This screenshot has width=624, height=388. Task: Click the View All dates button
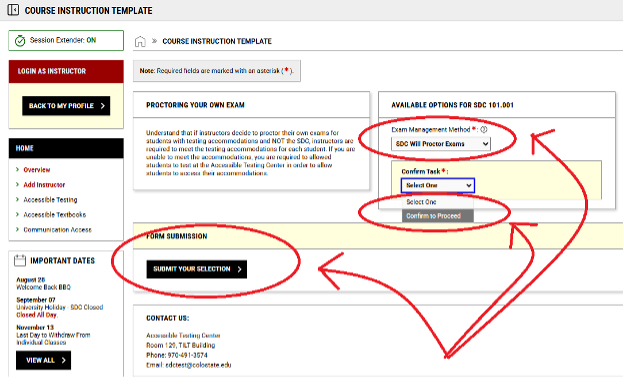coord(43,360)
